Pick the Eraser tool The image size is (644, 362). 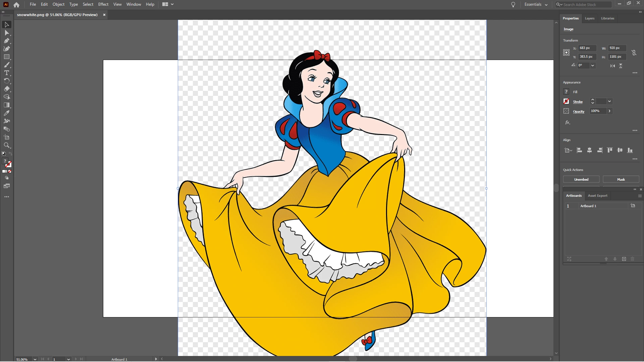[6, 89]
